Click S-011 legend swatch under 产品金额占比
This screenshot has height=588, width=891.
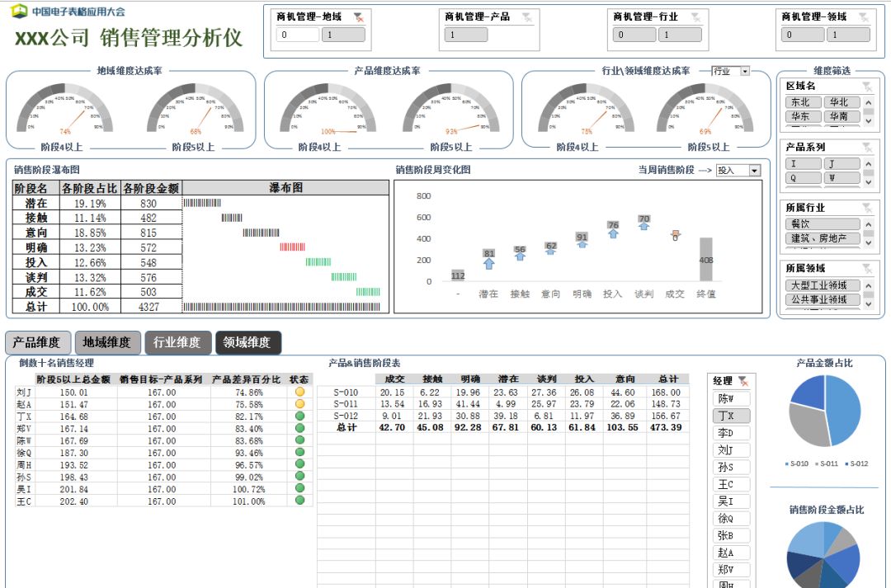click(x=817, y=464)
